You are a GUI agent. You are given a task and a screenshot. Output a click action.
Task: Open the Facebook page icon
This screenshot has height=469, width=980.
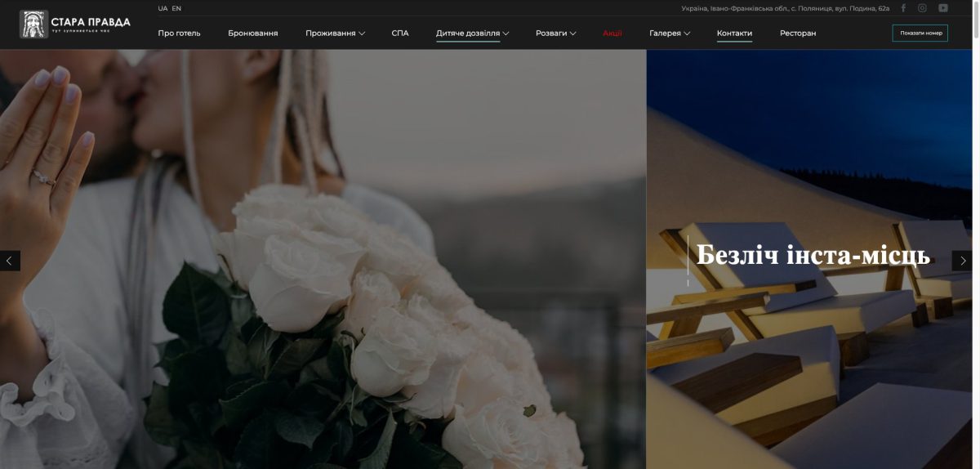(903, 8)
